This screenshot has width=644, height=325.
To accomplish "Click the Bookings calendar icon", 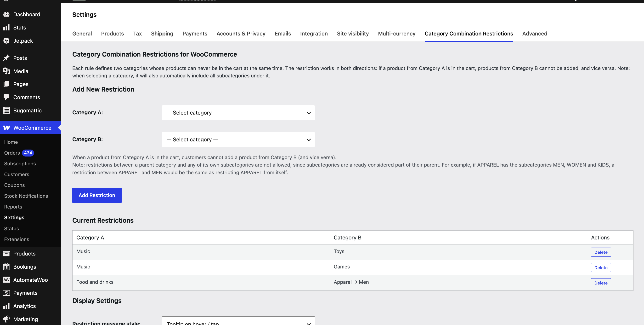I will pos(6,267).
